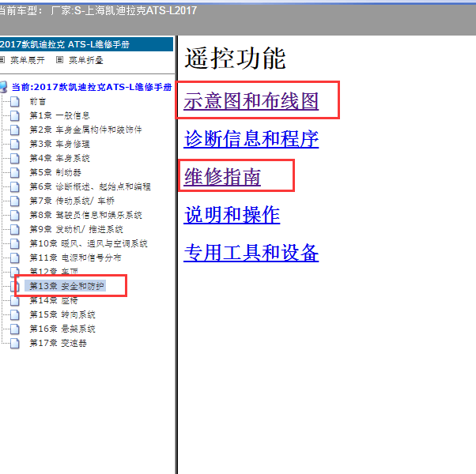476x474 pixels.
Task: Expand all menus via 菜单展开
Action: click(28, 60)
